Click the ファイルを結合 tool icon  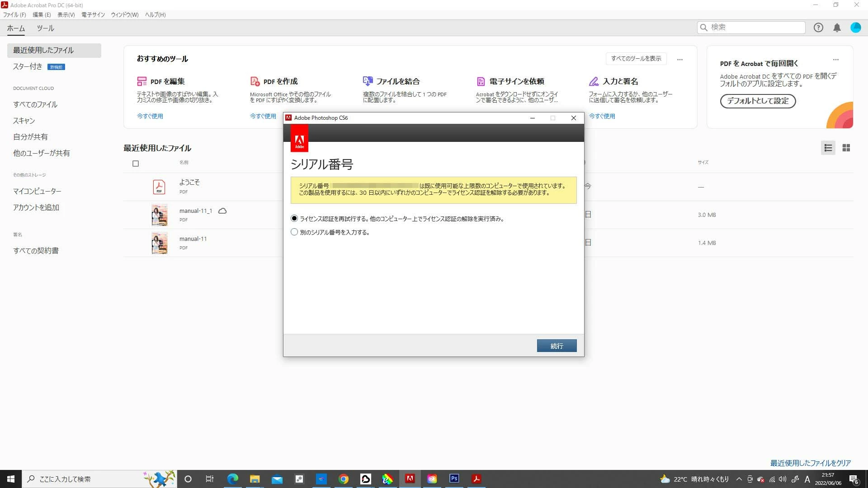[x=368, y=81]
